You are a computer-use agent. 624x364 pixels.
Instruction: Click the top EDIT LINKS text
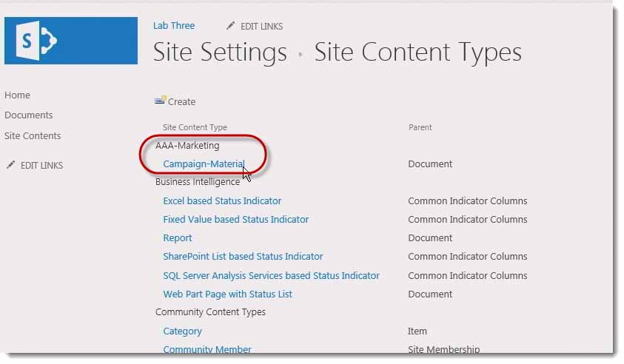261,27
